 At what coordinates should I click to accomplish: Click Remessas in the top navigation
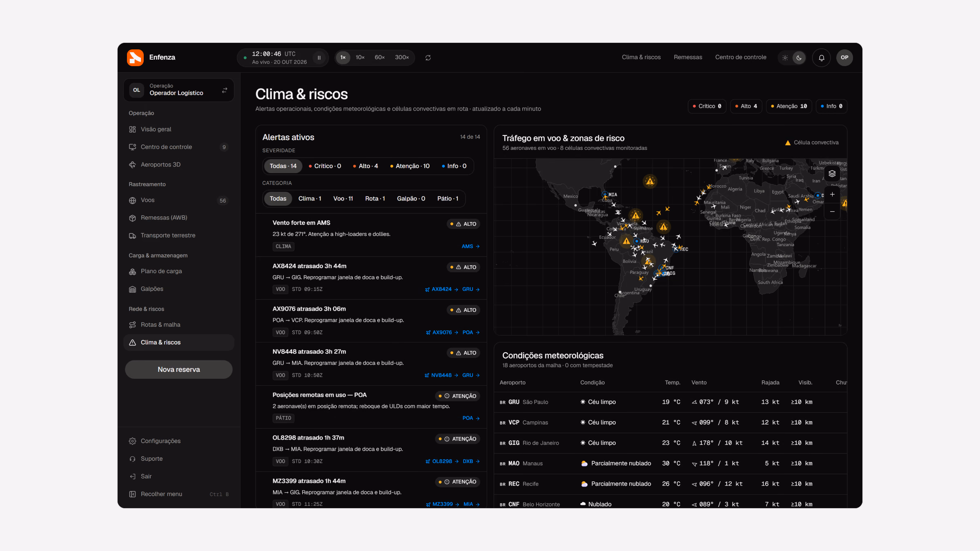click(688, 58)
